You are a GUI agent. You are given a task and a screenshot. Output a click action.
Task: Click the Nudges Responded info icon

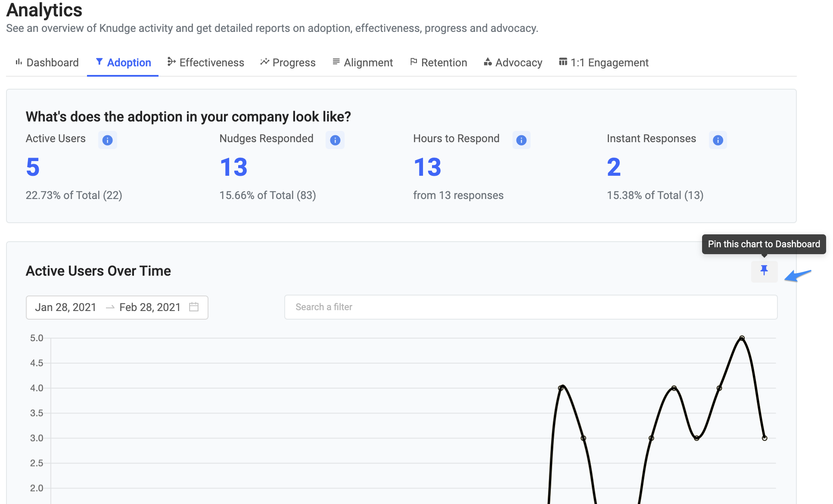335,140
